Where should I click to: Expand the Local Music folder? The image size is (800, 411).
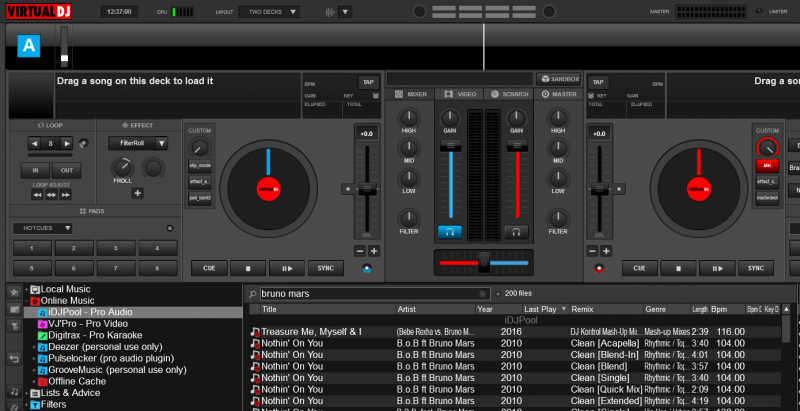(27, 289)
